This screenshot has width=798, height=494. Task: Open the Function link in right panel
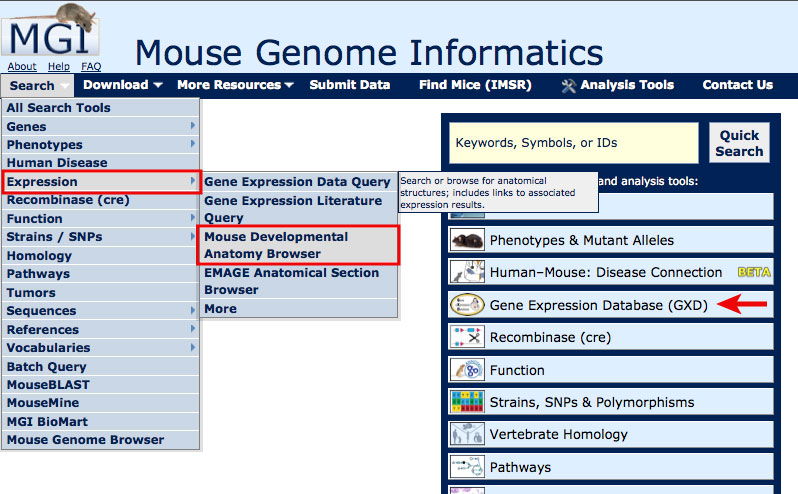[517, 370]
